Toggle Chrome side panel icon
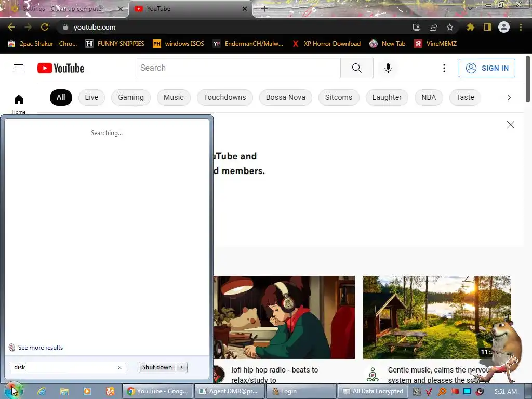This screenshot has width=532, height=399. [x=487, y=27]
